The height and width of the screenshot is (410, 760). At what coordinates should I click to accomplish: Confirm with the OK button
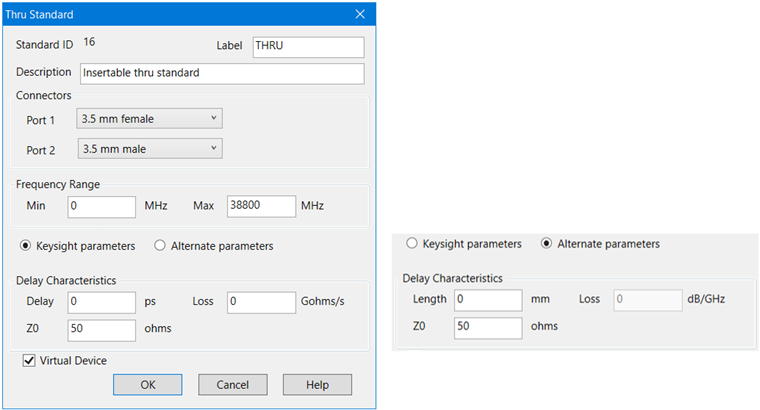point(148,385)
